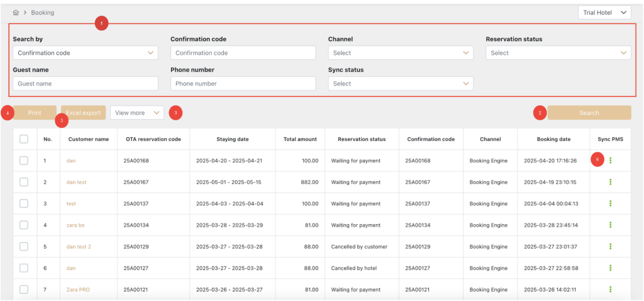644x301 pixels.
Task: Click the home icon in breadcrumb
Action: click(x=16, y=13)
